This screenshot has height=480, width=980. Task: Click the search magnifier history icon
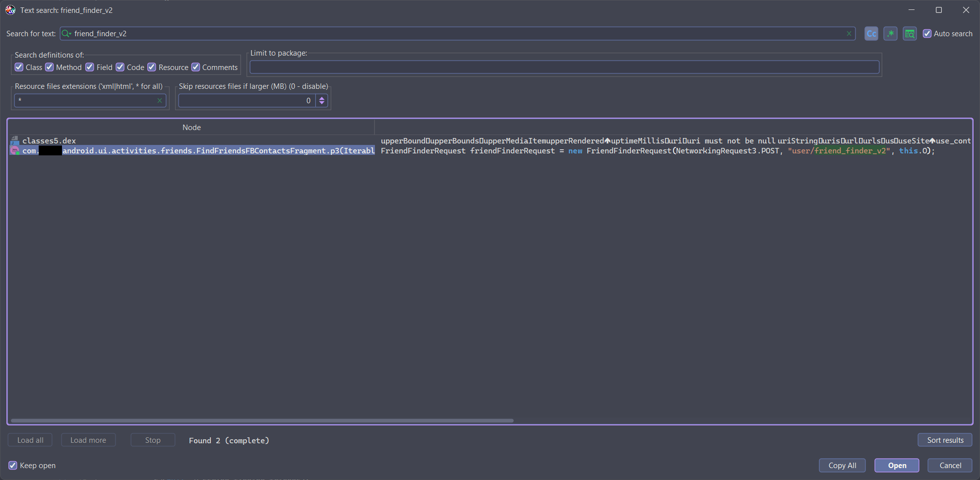click(66, 34)
